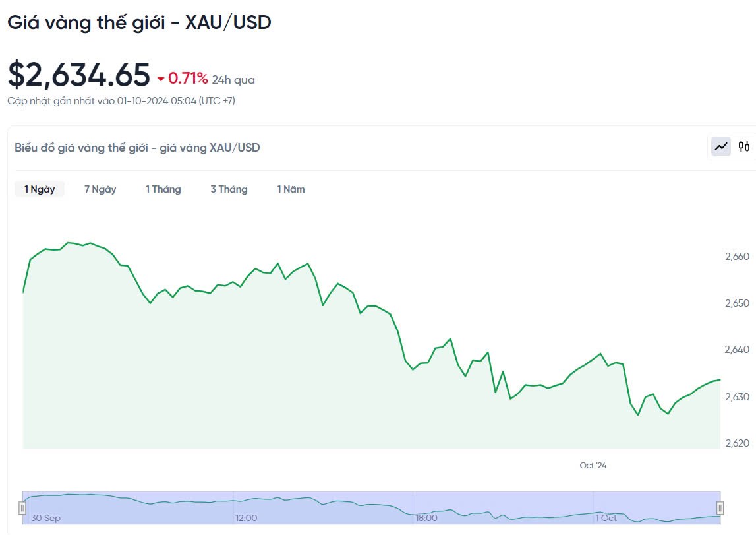Click the 0.71% change percentage
756x535 pixels.
point(188,79)
